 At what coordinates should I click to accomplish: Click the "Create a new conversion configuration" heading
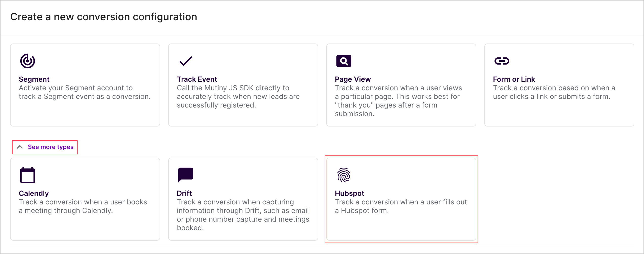[x=104, y=17]
